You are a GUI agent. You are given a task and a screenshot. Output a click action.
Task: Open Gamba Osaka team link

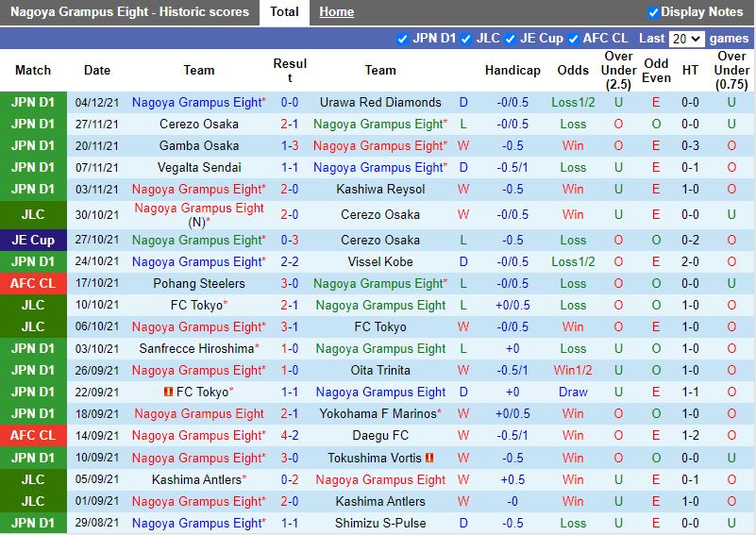tap(198, 145)
